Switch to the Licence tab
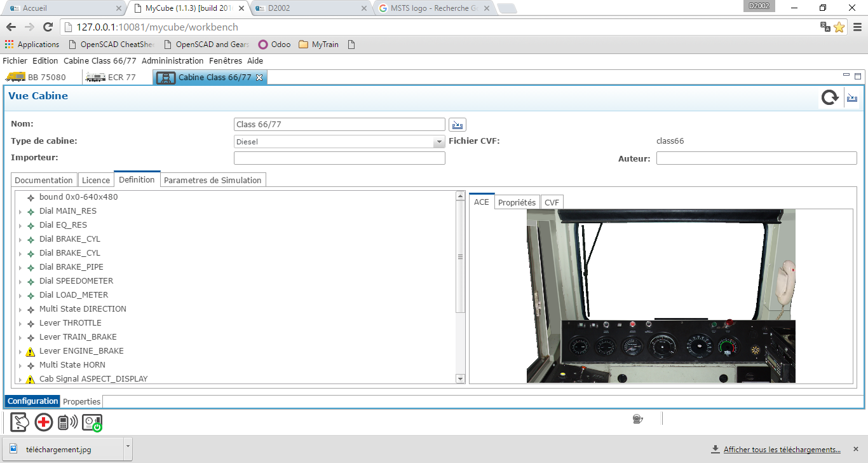This screenshot has width=868, height=463. (x=96, y=180)
